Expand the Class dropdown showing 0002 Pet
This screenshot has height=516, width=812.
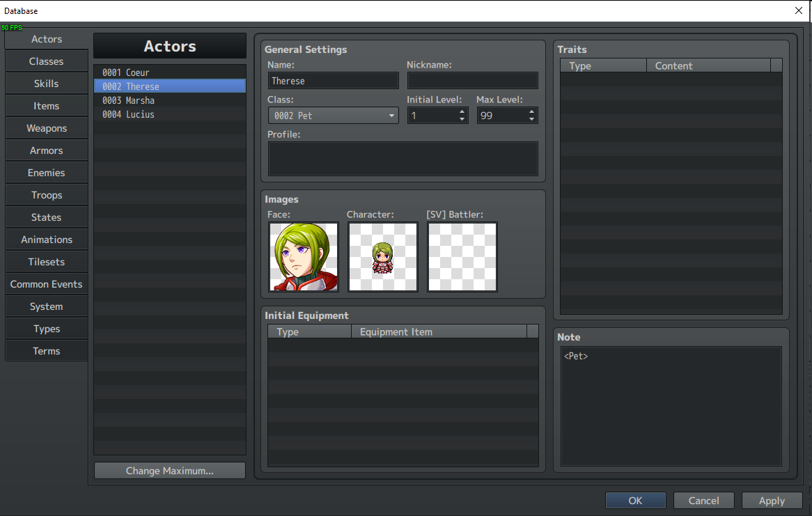click(x=334, y=116)
